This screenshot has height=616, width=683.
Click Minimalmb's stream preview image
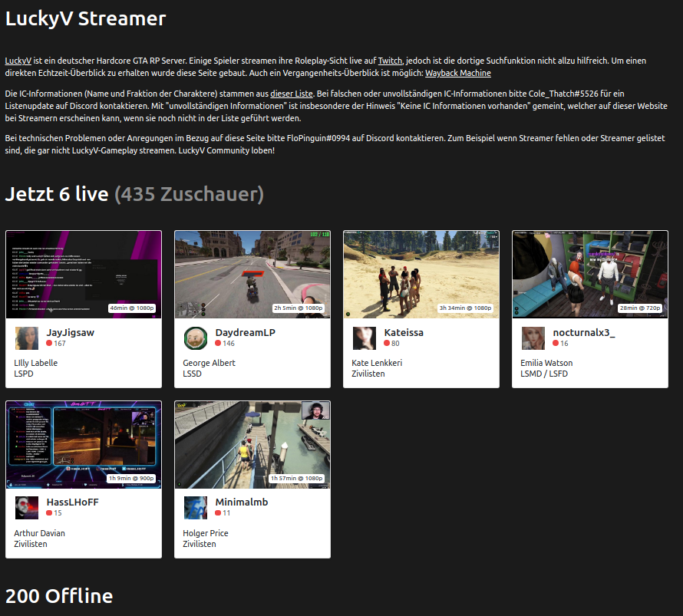point(252,445)
